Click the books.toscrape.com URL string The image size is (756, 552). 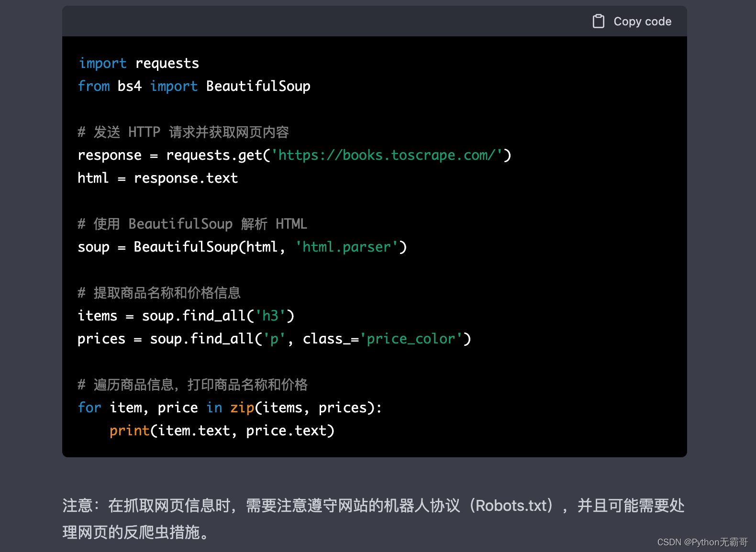point(387,155)
